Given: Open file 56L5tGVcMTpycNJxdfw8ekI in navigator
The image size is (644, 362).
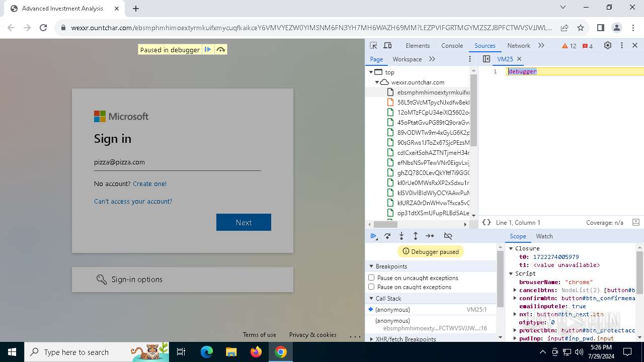Looking at the screenshot, I should (x=433, y=103).
